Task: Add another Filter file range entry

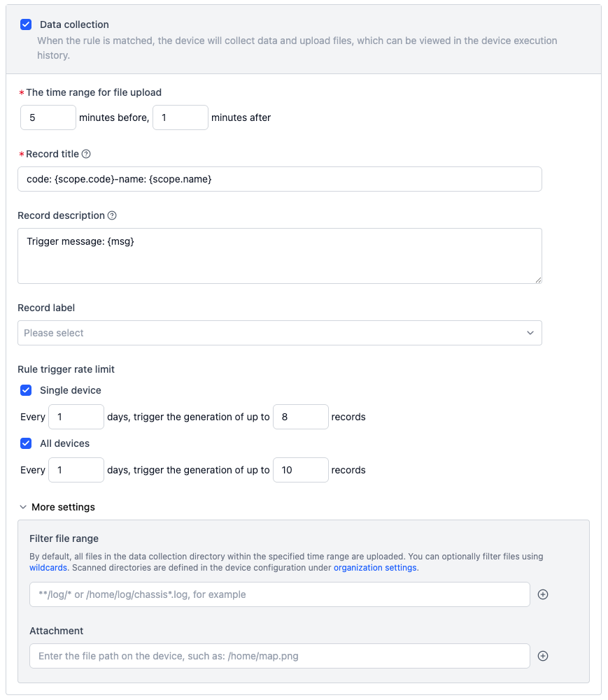Action: click(543, 594)
